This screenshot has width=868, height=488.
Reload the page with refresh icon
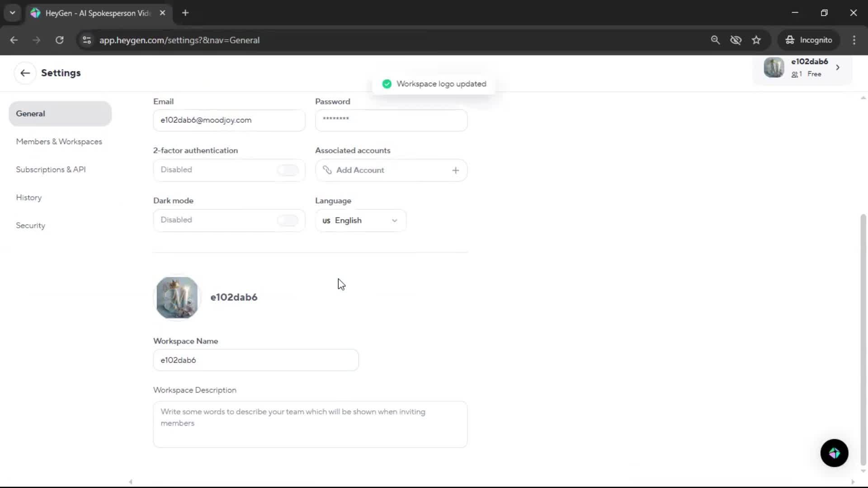tap(59, 40)
